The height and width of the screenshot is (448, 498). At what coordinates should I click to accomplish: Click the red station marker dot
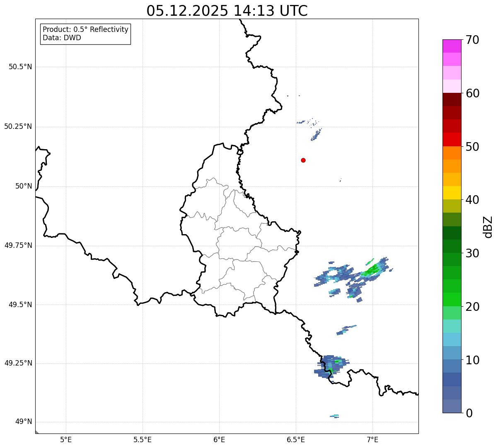click(303, 160)
